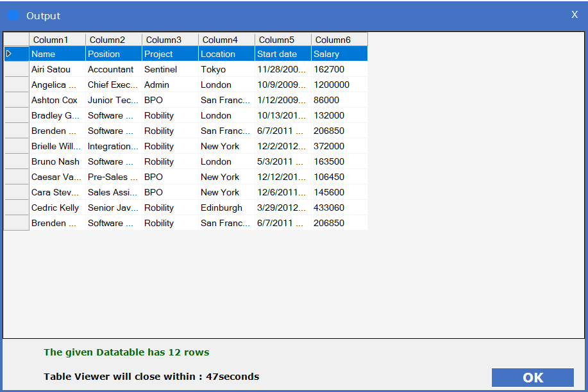Sort by the Column2 header

(x=113, y=40)
